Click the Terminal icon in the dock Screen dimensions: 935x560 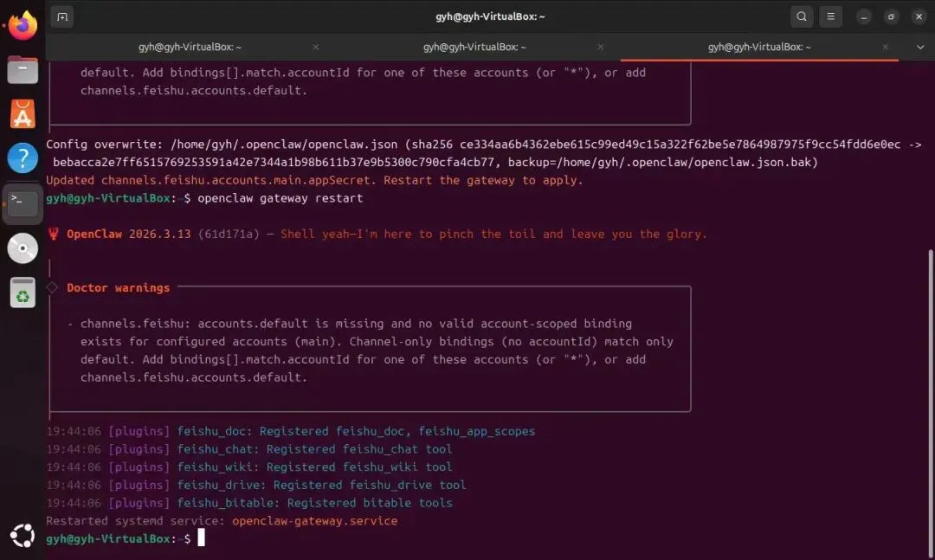(23, 203)
